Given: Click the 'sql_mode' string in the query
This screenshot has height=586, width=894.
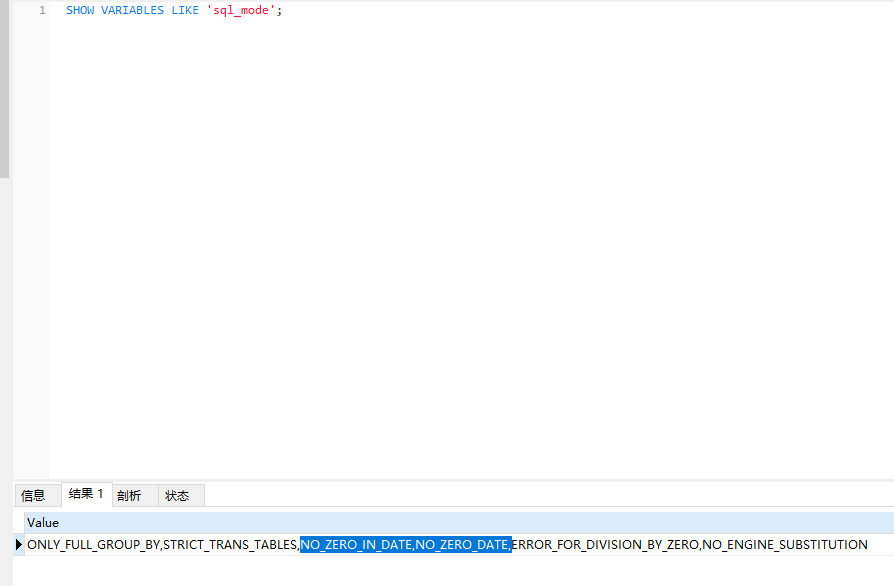Looking at the screenshot, I should pyautogui.click(x=241, y=10).
